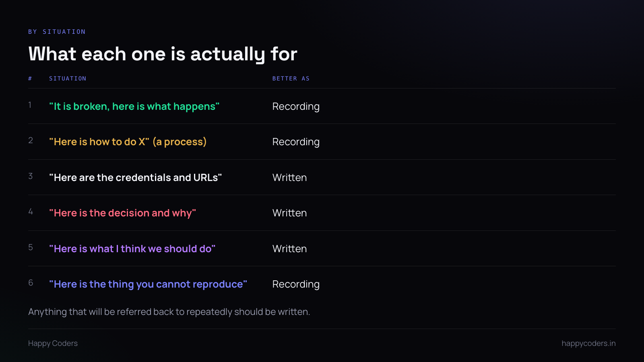Click "Here is the decision and why" row
This screenshot has width=644, height=362.
click(322, 213)
